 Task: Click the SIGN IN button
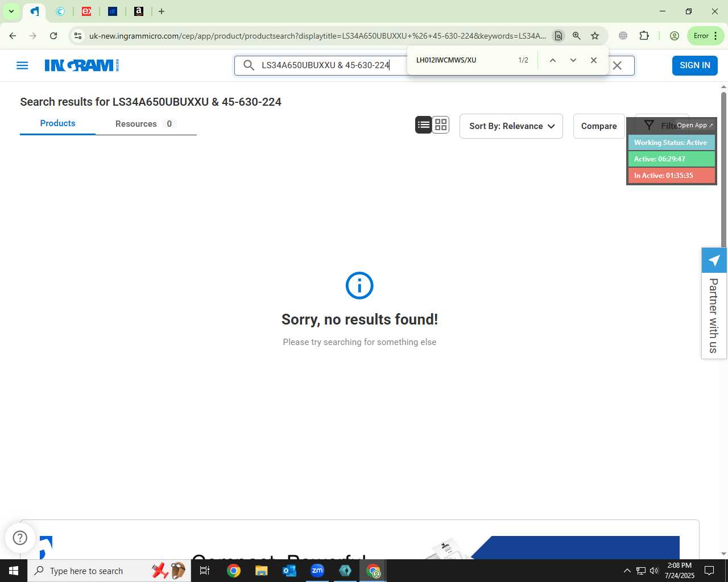[694, 65]
